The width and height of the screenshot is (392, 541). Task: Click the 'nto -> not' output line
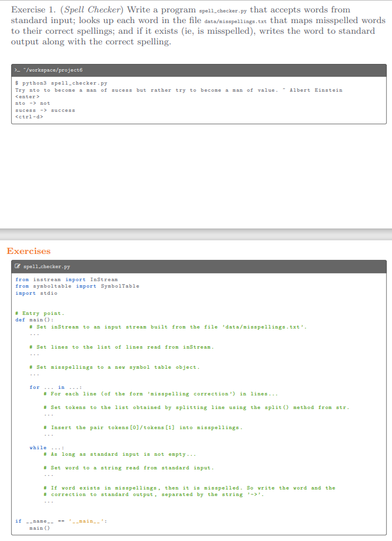(x=33, y=103)
